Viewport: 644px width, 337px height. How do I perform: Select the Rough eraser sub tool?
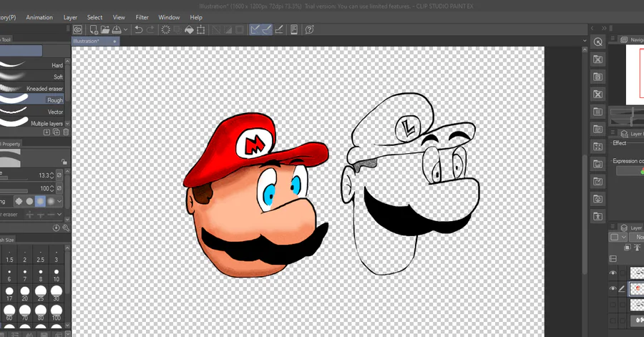coord(32,99)
